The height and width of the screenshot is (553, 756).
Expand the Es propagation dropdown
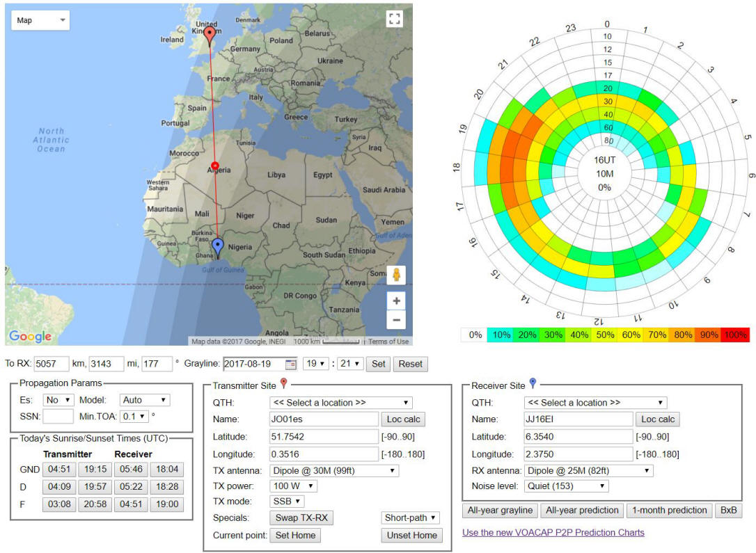[58, 400]
